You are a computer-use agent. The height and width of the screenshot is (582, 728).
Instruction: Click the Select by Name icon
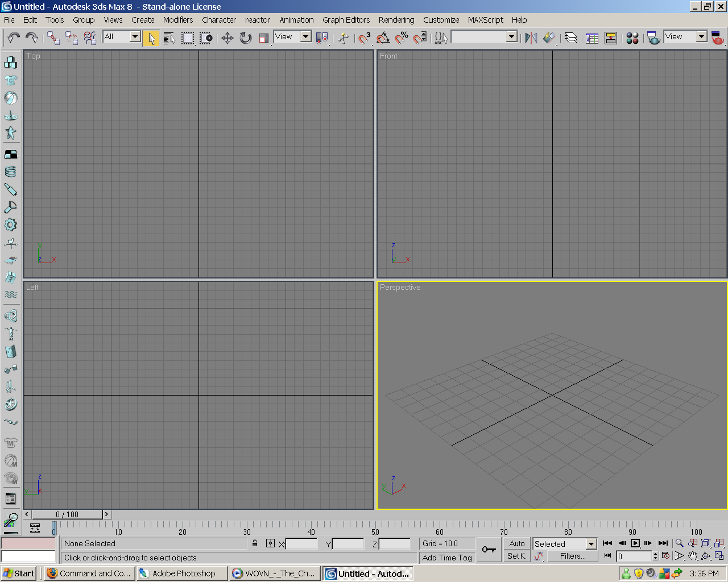(x=169, y=38)
